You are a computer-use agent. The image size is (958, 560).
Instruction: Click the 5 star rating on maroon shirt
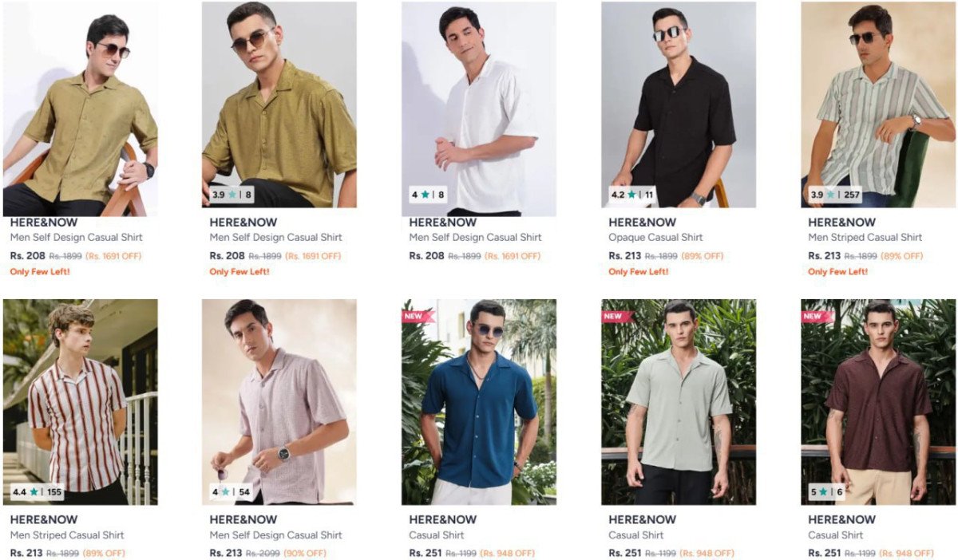(826, 492)
